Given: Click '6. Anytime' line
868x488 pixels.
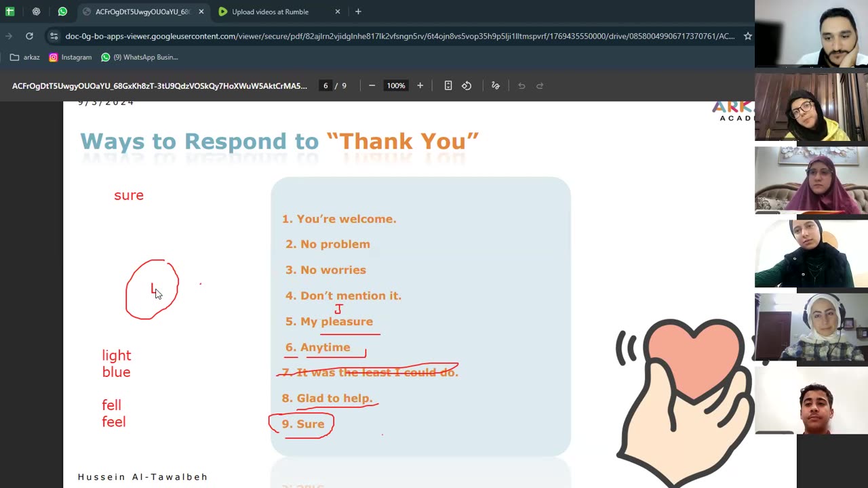Looking at the screenshot, I should click(317, 347).
